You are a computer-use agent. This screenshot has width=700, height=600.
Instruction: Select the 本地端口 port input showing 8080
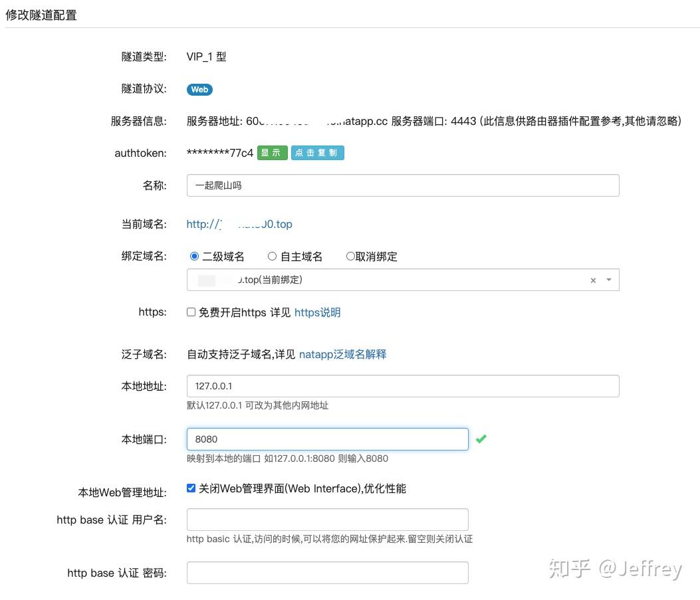click(x=328, y=439)
